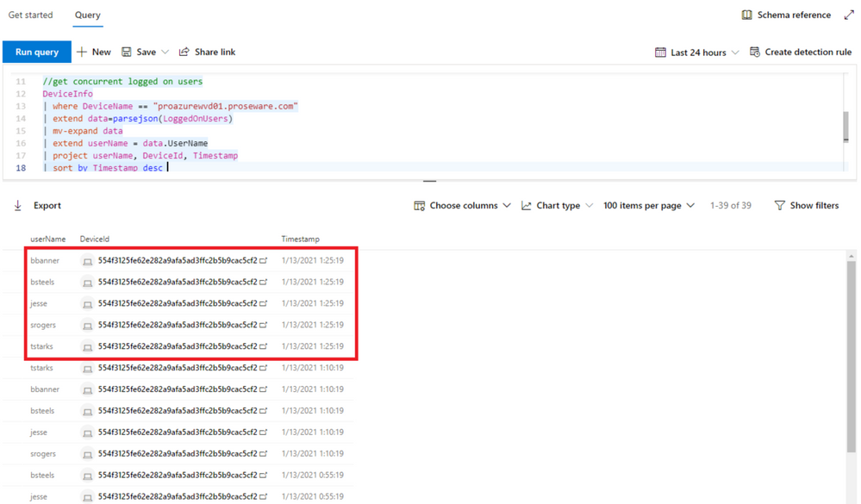
Task: Click the New query button
Action: pyautogui.click(x=94, y=53)
